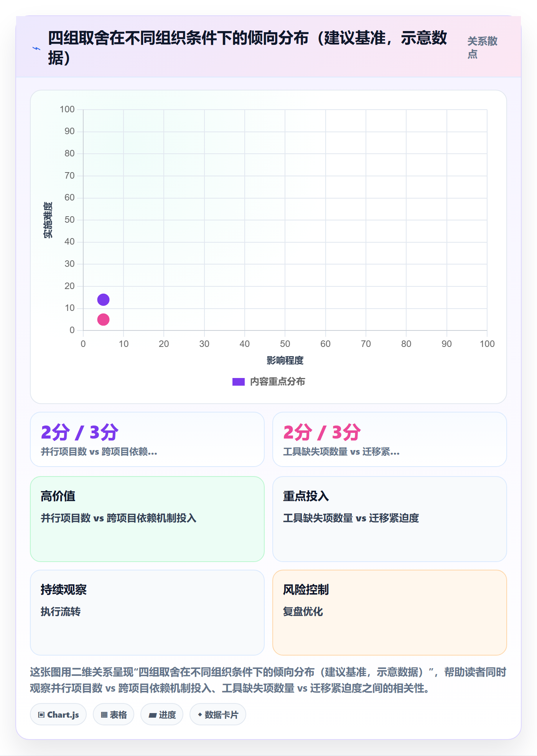Select the 表格 tag chip

tap(114, 715)
